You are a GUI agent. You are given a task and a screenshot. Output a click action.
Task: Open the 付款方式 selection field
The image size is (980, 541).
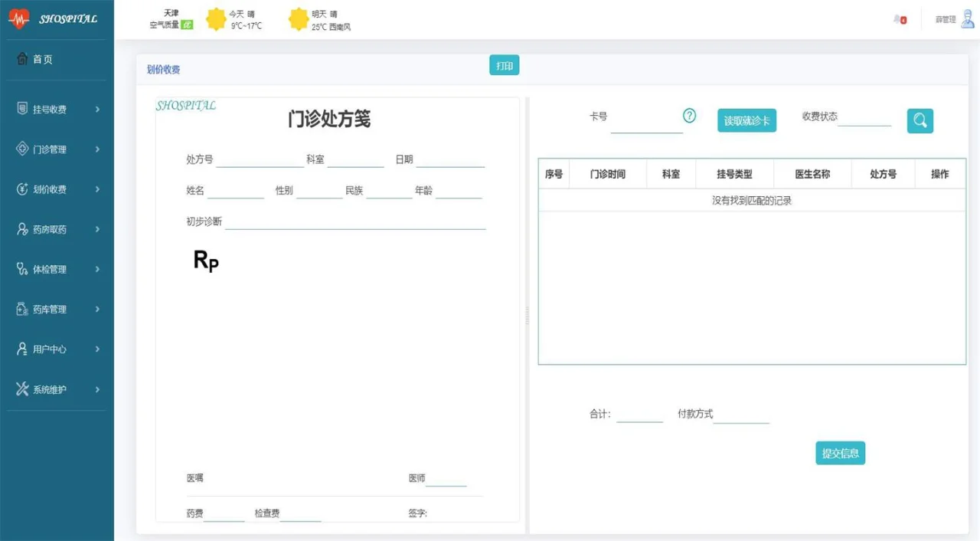click(x=741, y=415)
